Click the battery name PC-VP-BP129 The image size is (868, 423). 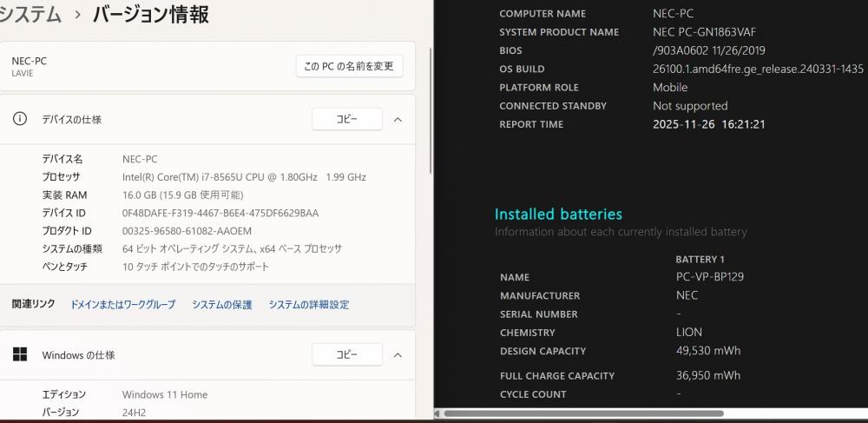click(x=710, y=277)
